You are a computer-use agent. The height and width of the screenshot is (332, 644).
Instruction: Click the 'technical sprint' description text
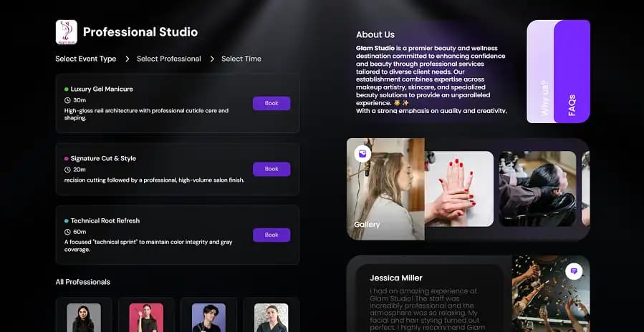pyautogui.click(x=148, y=246)
